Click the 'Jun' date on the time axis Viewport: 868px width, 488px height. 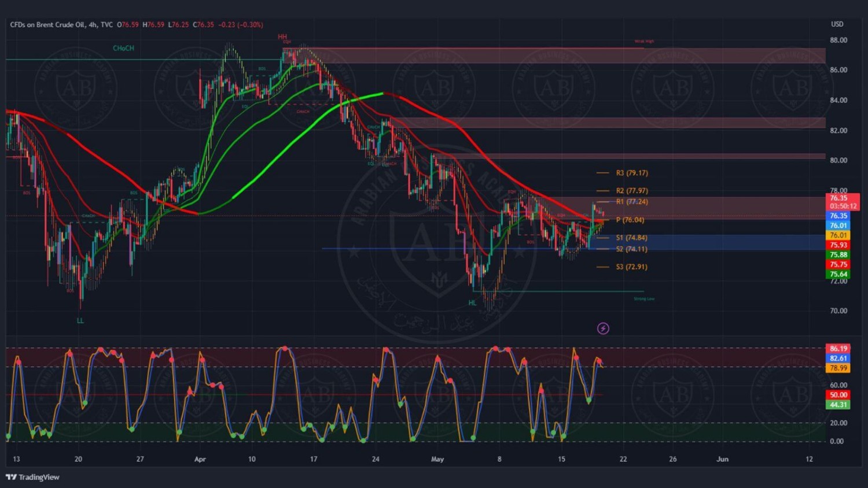tap(722, 459)
